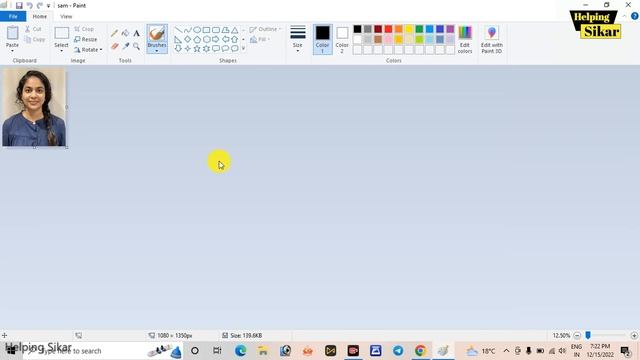
Task: Click the Undo arrow in title bar
Action: pyautogui.click(x=29, y=6)
